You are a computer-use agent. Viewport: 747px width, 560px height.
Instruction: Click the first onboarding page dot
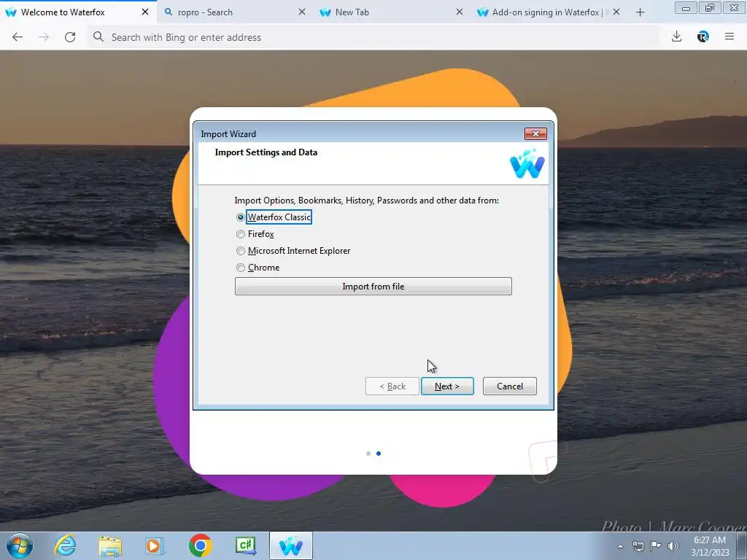pos(368,454)
